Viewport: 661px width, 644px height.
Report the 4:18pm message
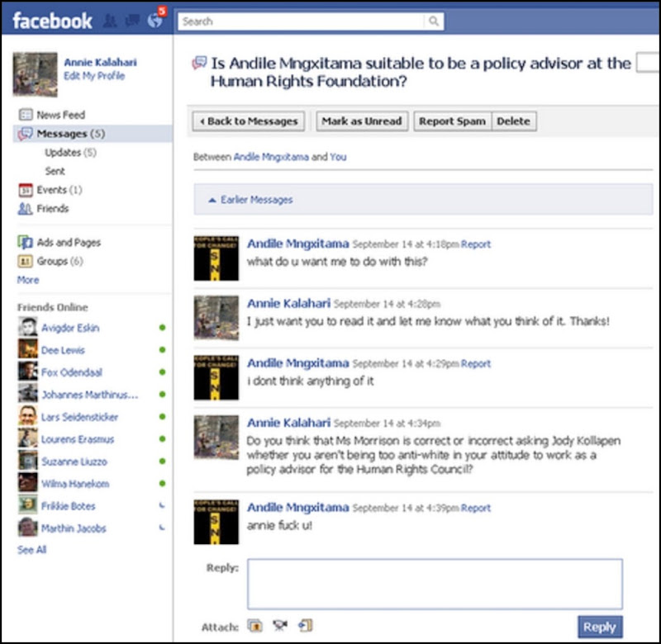(476, 244)
